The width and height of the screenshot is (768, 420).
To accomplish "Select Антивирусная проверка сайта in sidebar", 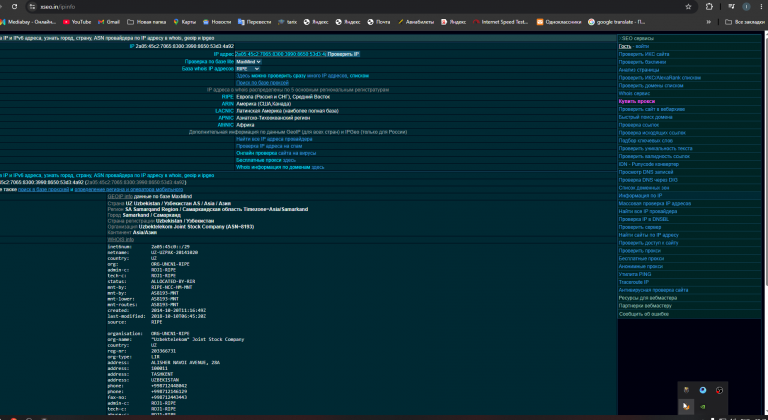I will 653,290.
